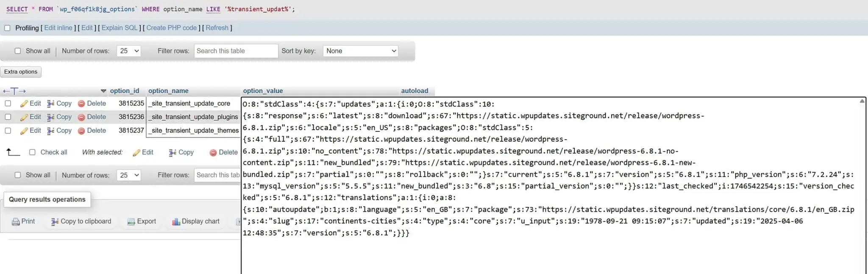Viewport: 868px width, 274px height.
Task: Tick the top Show all checkbox
Action: click(x=18, y=51)
